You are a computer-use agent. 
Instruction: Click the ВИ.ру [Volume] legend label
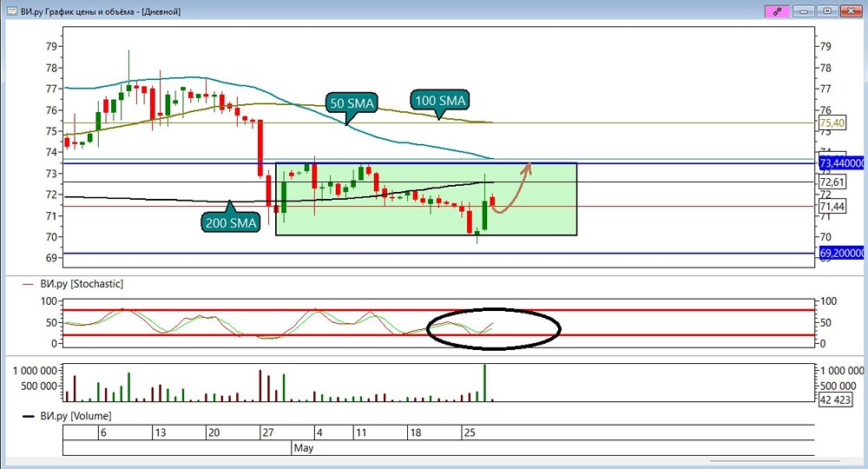click(76, 416)
